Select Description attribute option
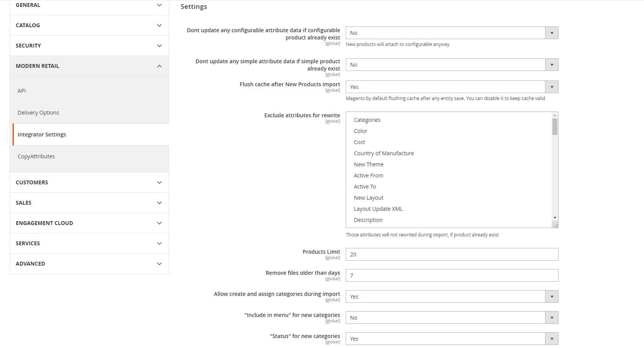 point(449,220)
